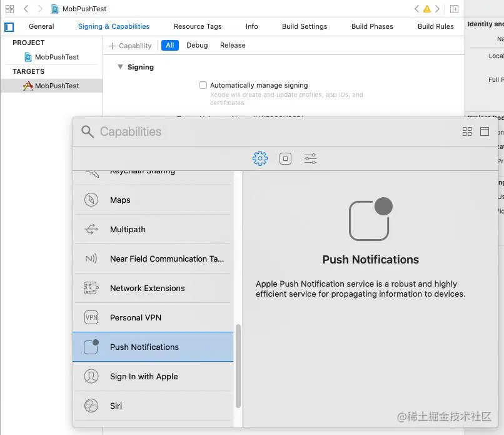Select Sign In with Apple row
The width and height of the screenshot is (504, 435).
[153, 376]
